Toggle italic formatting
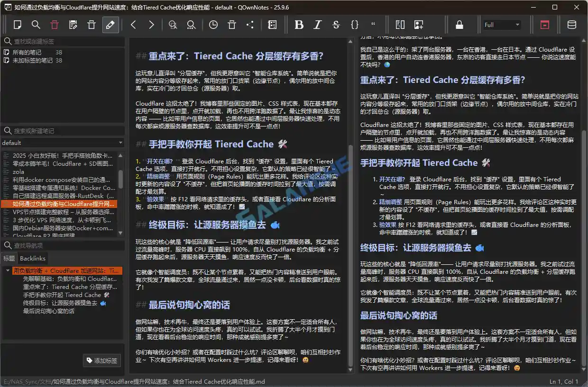This screenshot has height=387, width=588. pos(317,24)
